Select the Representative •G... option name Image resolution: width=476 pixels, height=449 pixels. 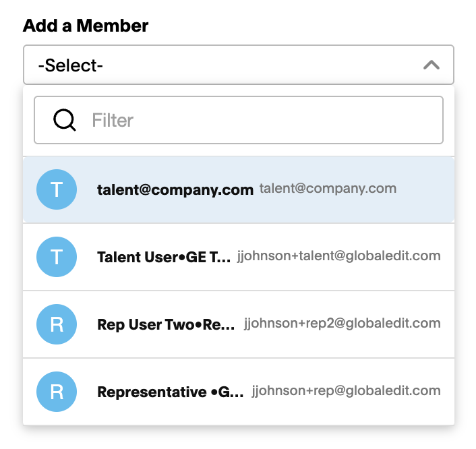[x=171, y=392]
